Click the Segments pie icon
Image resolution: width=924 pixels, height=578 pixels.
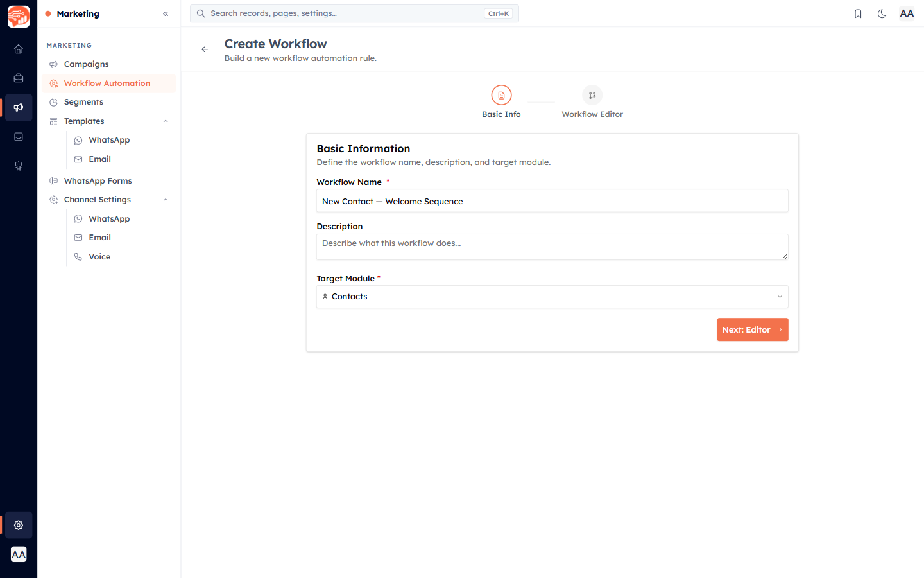pos(53,102)
